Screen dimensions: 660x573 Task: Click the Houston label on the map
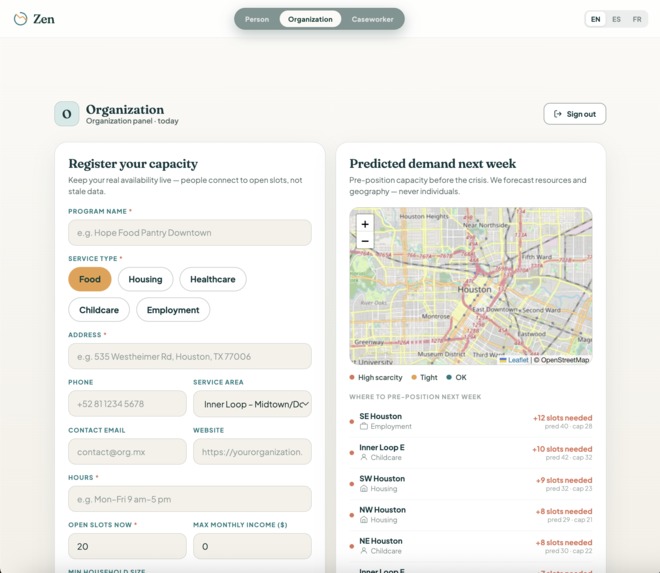pyautogui.click(x=474, y=290)
